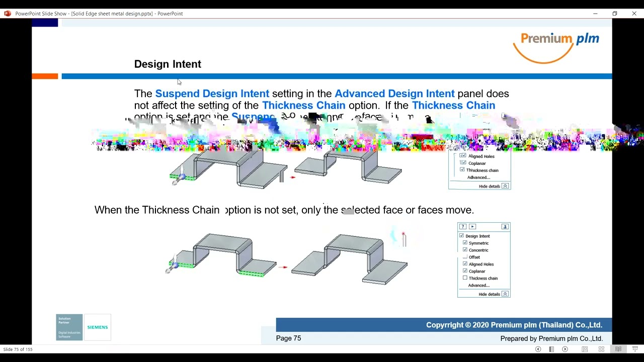Image resolution: width=644 pixels, height=362 pixels.
Task: Toggle Offset checkbox in lower panel
Action: (x=465, y=257)
